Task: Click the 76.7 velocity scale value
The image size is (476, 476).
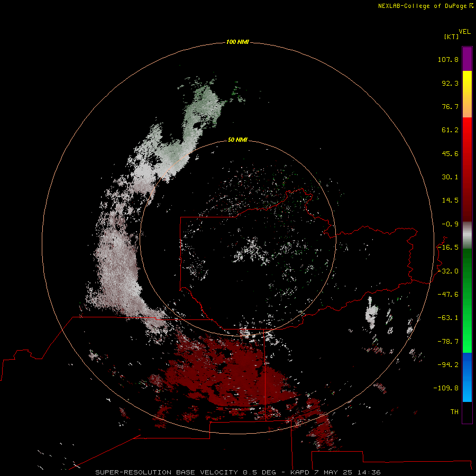Action: pyautogui.click(x=450, y=106)
